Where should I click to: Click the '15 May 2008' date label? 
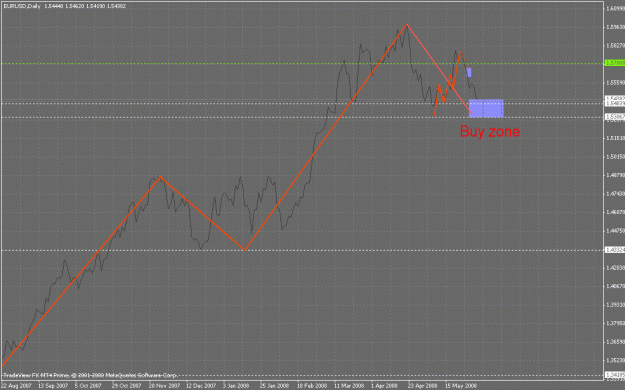(x=460, y=386)
